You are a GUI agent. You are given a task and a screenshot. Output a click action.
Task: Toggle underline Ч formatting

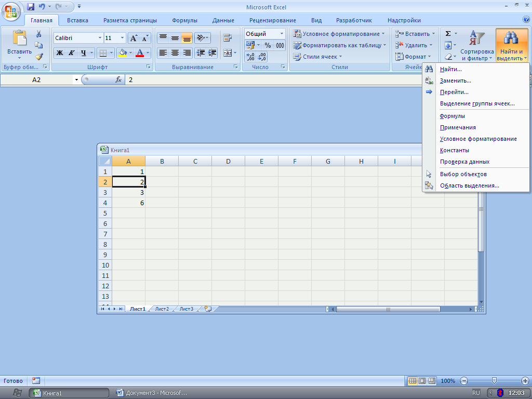point(84,53)
